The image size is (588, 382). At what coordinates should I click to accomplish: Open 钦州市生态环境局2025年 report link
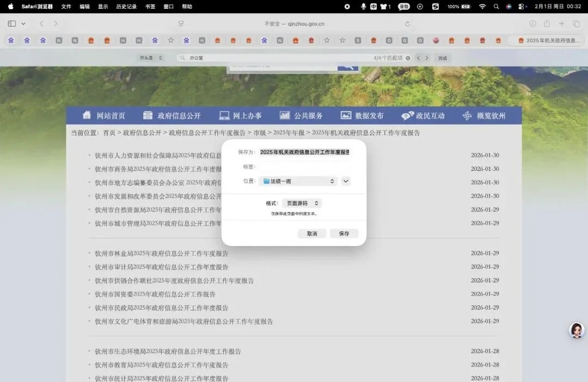[168, 352]
